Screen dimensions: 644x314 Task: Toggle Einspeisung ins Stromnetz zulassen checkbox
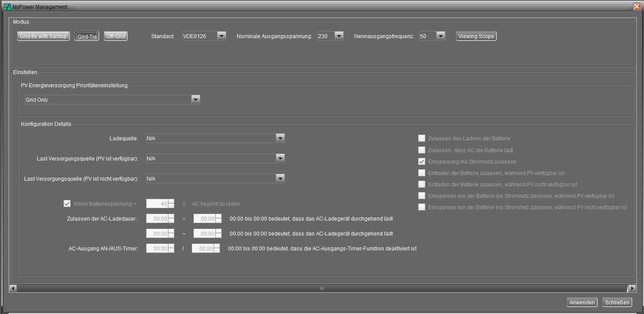tap(422, 161)
